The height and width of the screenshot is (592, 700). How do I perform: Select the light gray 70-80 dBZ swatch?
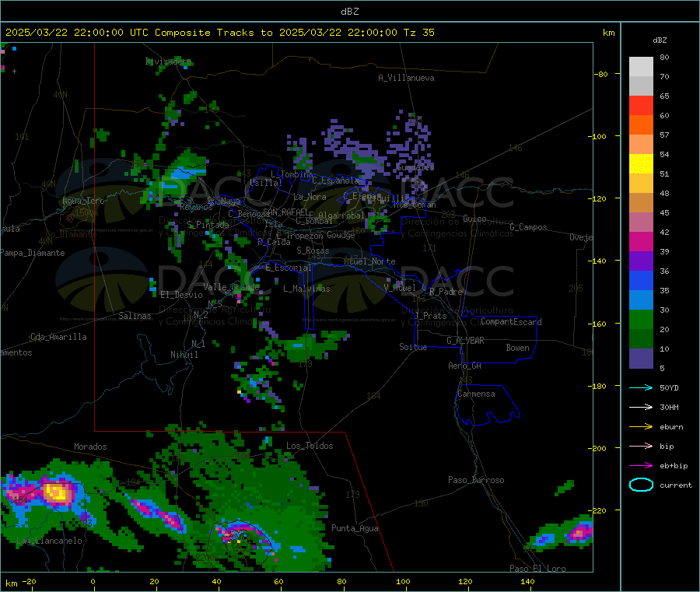(x=641, y=67)
